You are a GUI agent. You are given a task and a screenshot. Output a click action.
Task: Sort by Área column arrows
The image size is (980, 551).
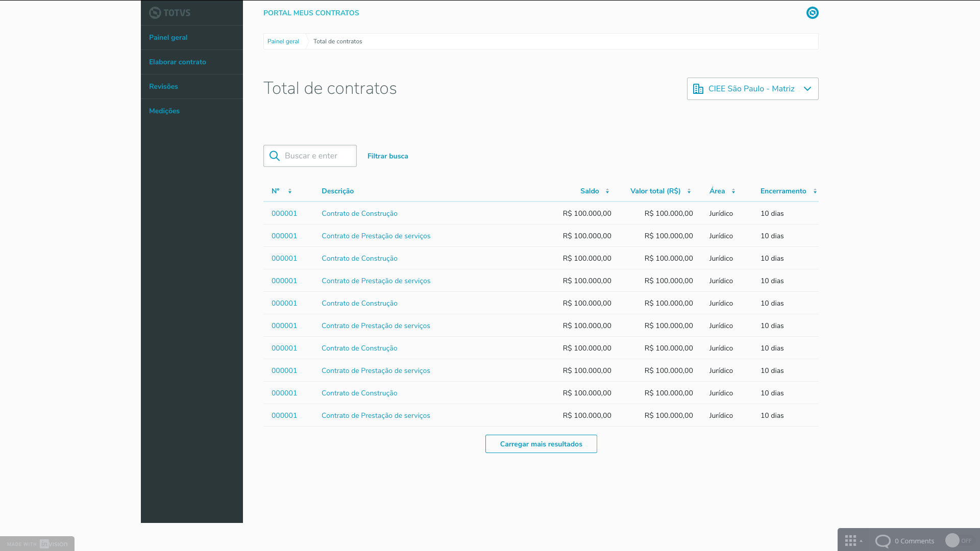coord(733,191)
